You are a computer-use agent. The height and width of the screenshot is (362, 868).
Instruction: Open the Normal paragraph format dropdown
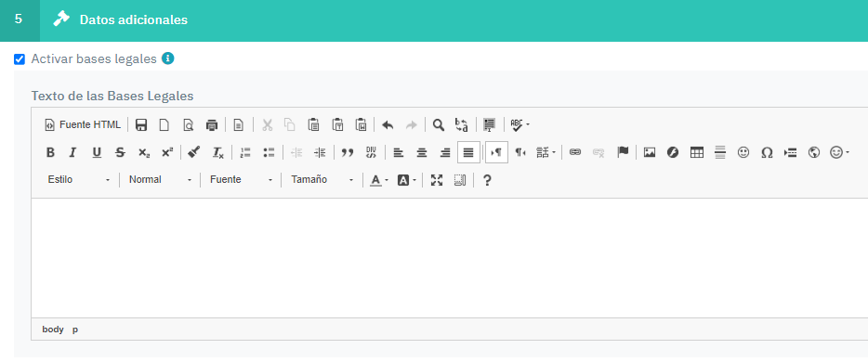(160, 180)
